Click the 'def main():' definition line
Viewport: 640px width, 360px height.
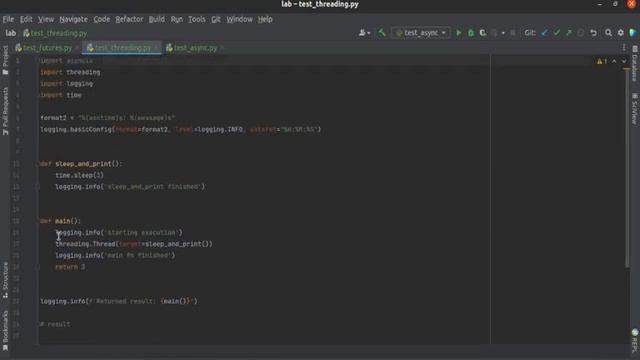pos(60,221)
